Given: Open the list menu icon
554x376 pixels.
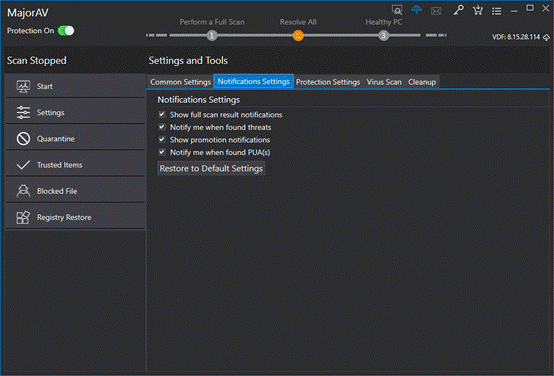Looking at the screenshot, I should (497, 11).
